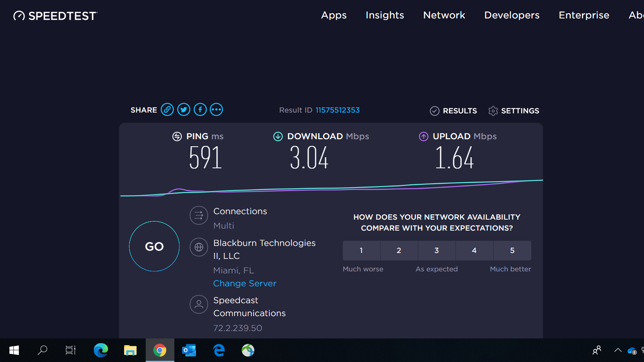Click the download value 3.04
This screenshot has height=362, width=644.
click(x=309, y=158)
